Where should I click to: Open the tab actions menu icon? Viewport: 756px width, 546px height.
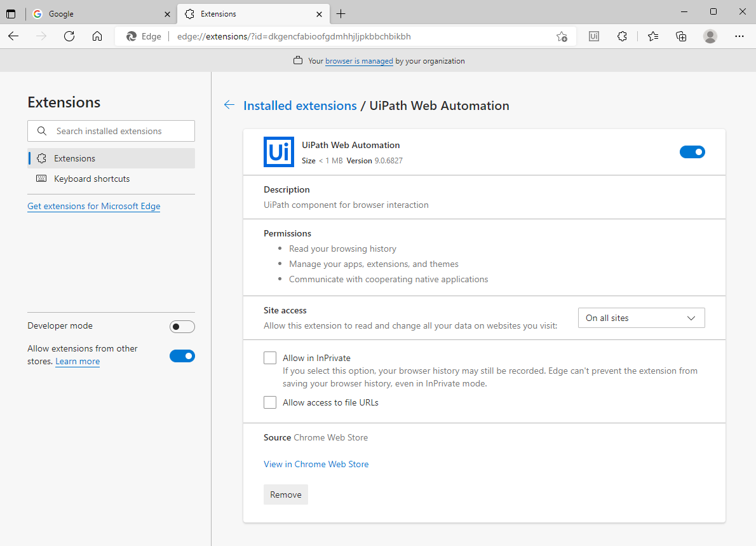click(11, 14)
